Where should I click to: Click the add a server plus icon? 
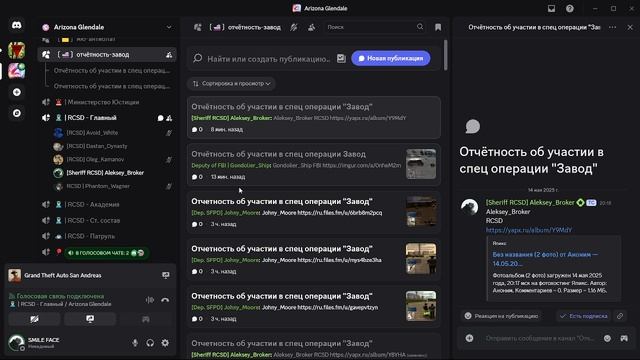click(x=17, y=92)
